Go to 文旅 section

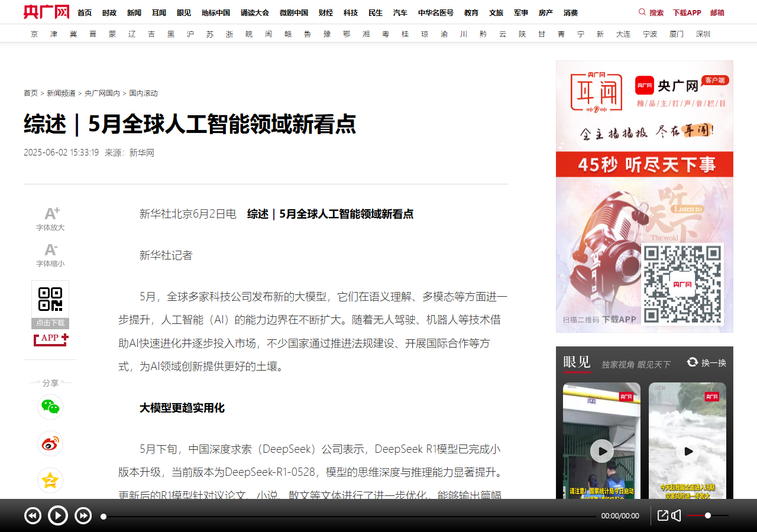[496, 12]
